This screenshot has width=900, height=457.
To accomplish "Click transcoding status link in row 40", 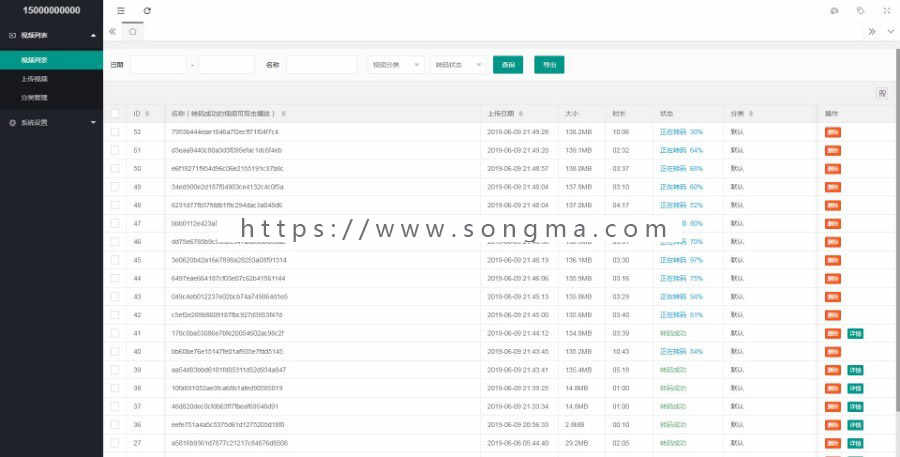I will tap(681, 351).
